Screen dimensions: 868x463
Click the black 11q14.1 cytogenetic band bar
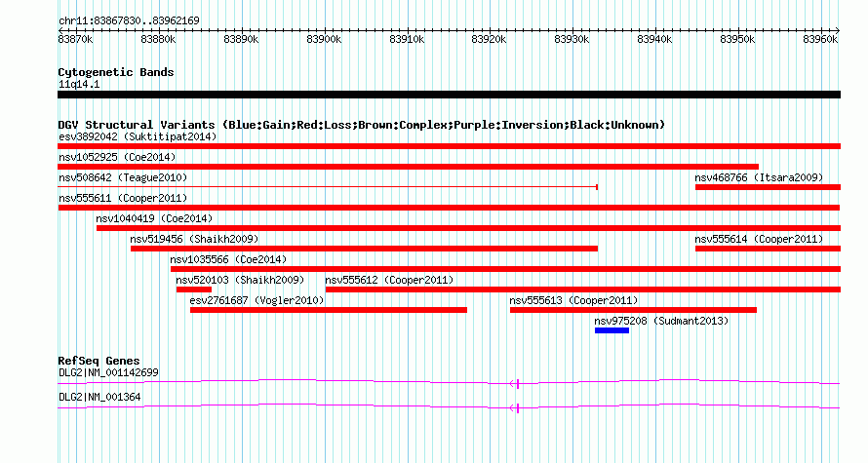[x=449, y=95]
